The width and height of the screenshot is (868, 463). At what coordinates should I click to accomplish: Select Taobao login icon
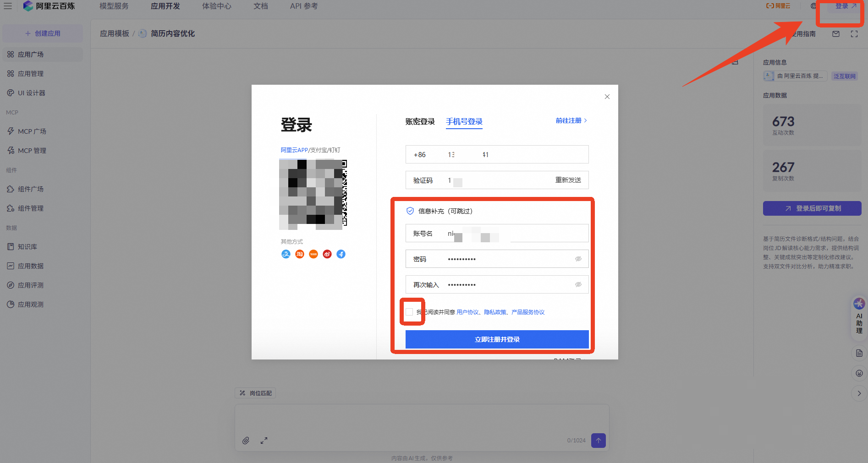coord(299,254)
